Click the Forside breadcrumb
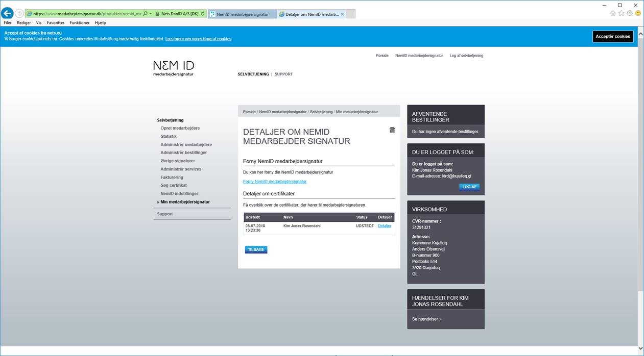The image size is (644, 356). pyautogui.click(x=249, y=112)
